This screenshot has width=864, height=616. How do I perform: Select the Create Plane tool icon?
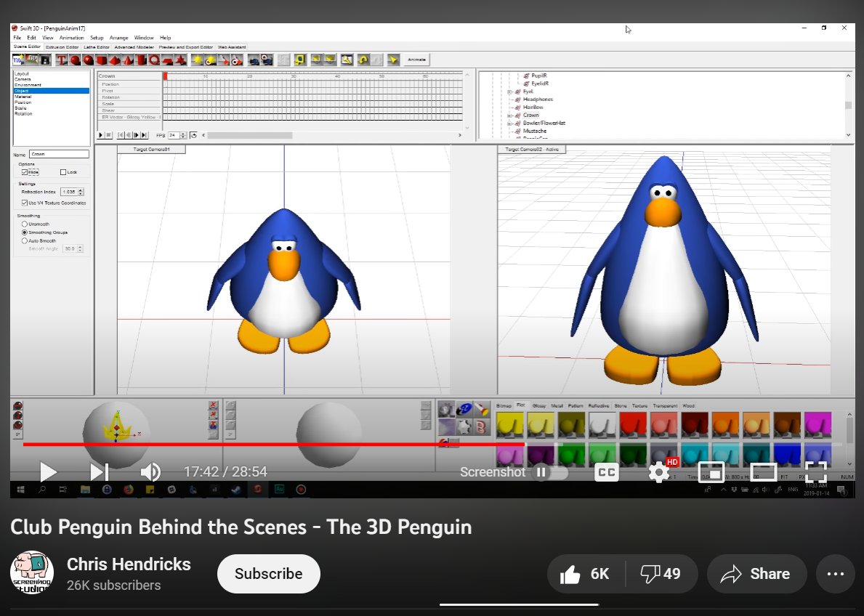pos(168,60)
